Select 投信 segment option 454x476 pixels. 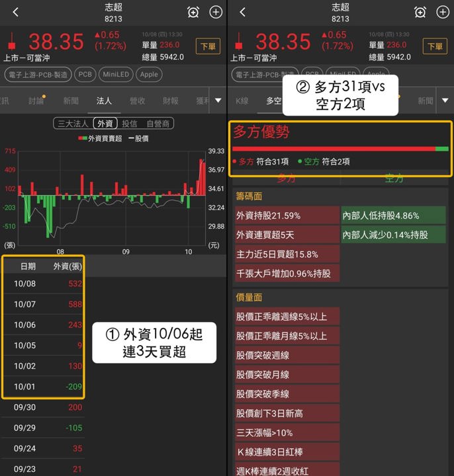130,124
